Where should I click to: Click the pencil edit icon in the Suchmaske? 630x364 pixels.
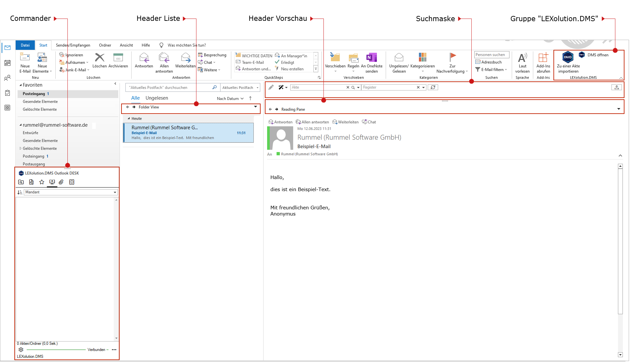coord(271,87)
